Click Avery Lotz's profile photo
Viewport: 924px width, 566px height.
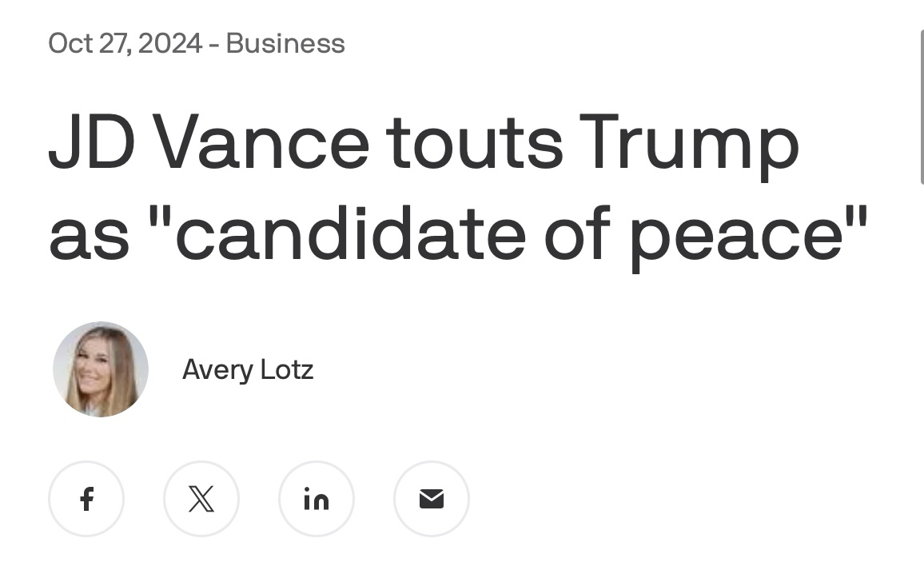coord(101,369)
